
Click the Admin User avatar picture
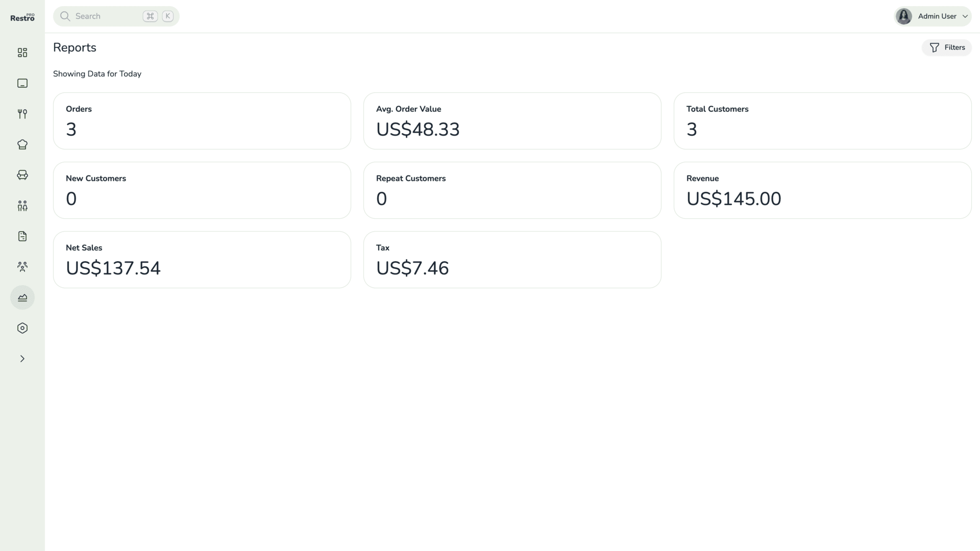tap(904, 16)
